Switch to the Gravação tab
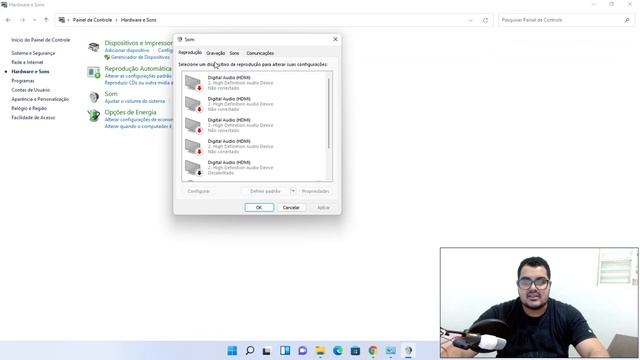The image size is (640, 360). pos(216,53)
